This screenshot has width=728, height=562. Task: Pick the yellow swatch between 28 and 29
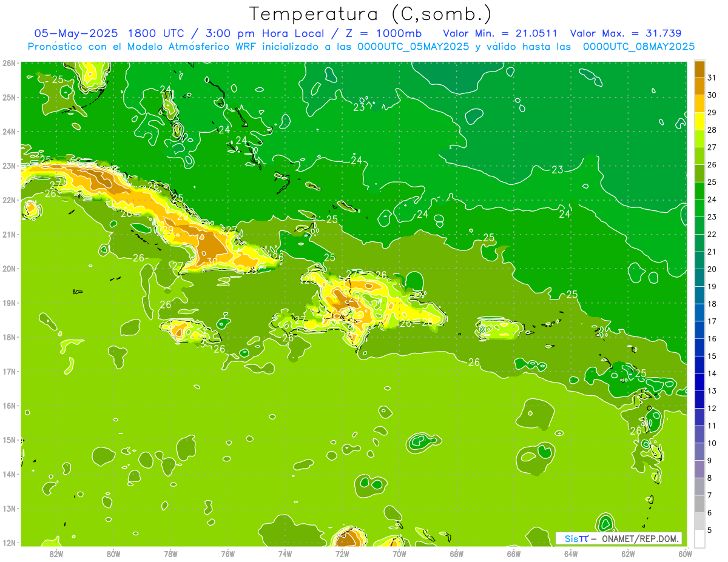699,121
